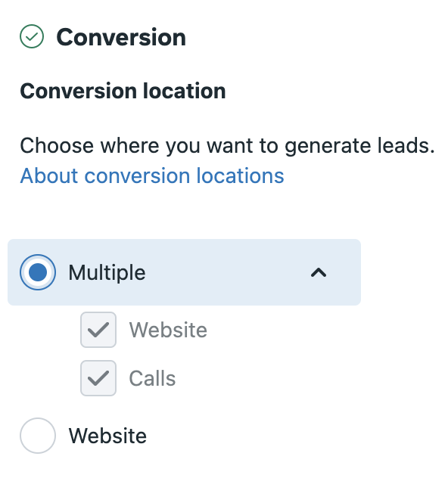Image resolution: width=448 pixels, height=478 pixels.
Task: Click the word 'locations' in the blue link
Action: [241, 176]
